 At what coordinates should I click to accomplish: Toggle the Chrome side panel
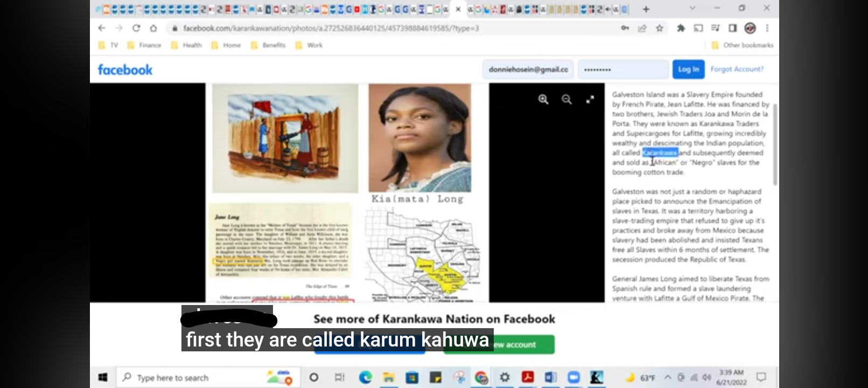click(733, 28)
